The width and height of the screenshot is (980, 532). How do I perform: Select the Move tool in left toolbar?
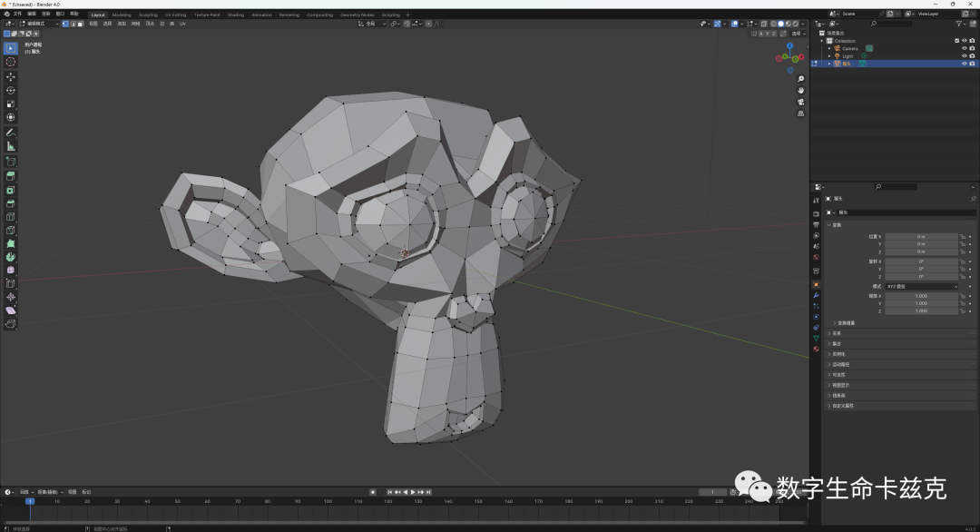click(11, 77)
